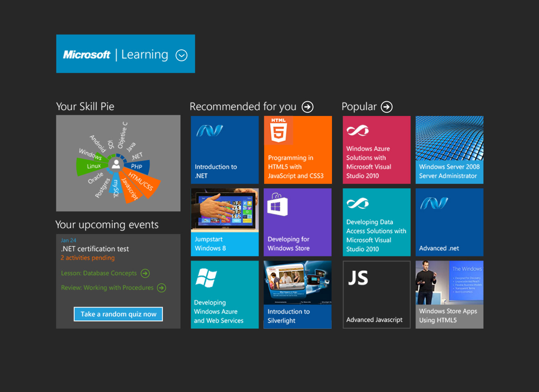Click the Oracle label in skill pie
Viewport: 539px width, 392px height.
pos(96,178)
